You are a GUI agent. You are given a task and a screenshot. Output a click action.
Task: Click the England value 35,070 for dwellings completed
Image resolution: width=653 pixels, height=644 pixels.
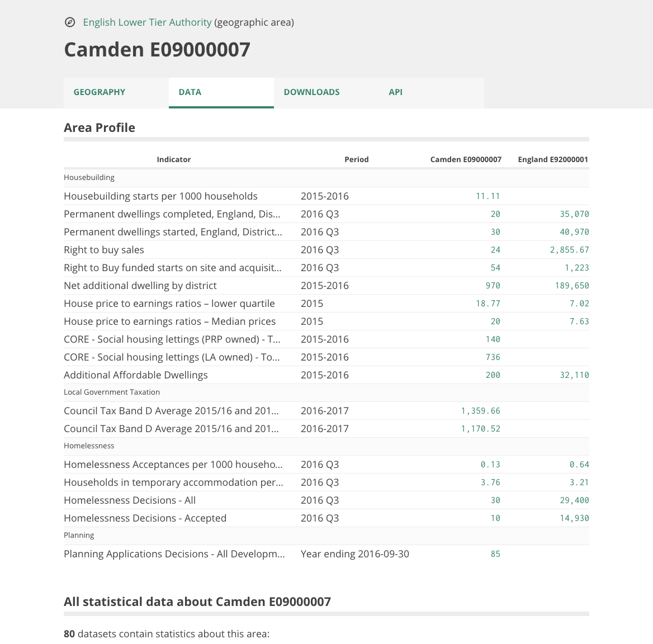tap(574, 214)
